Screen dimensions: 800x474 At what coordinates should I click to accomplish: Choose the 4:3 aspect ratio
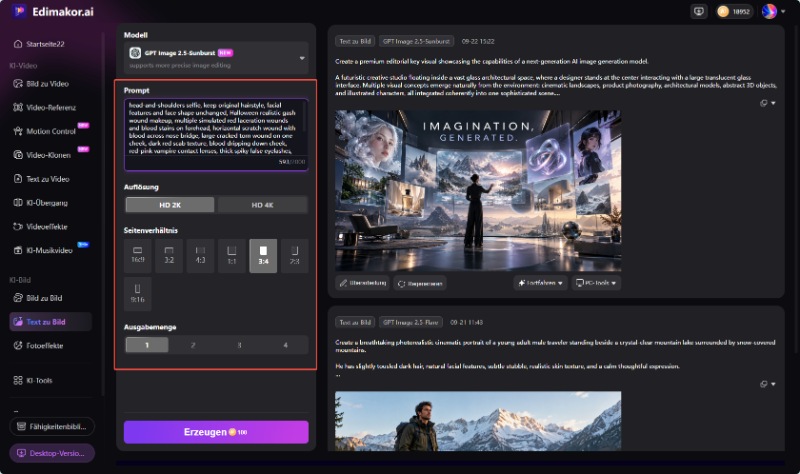coord(200,256)
